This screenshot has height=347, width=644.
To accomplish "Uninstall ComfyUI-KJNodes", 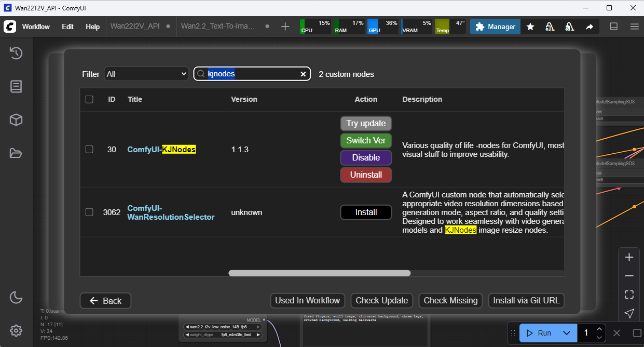I will [x=366, y=175].
